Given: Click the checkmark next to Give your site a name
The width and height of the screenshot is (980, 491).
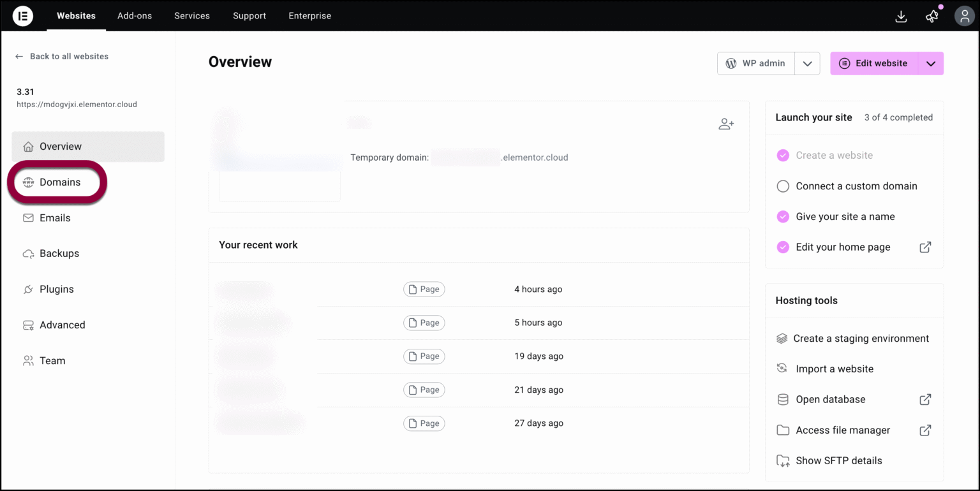Looking at the screenshot, I should click(x=783, y=217).
